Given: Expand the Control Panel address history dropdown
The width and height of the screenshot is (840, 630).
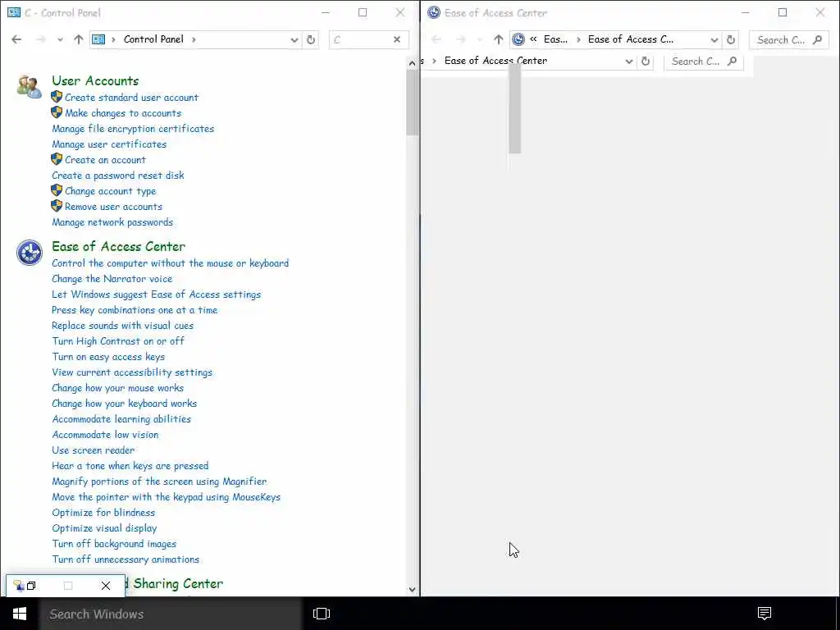Looking at the screenshot, I should click(294, 39).
